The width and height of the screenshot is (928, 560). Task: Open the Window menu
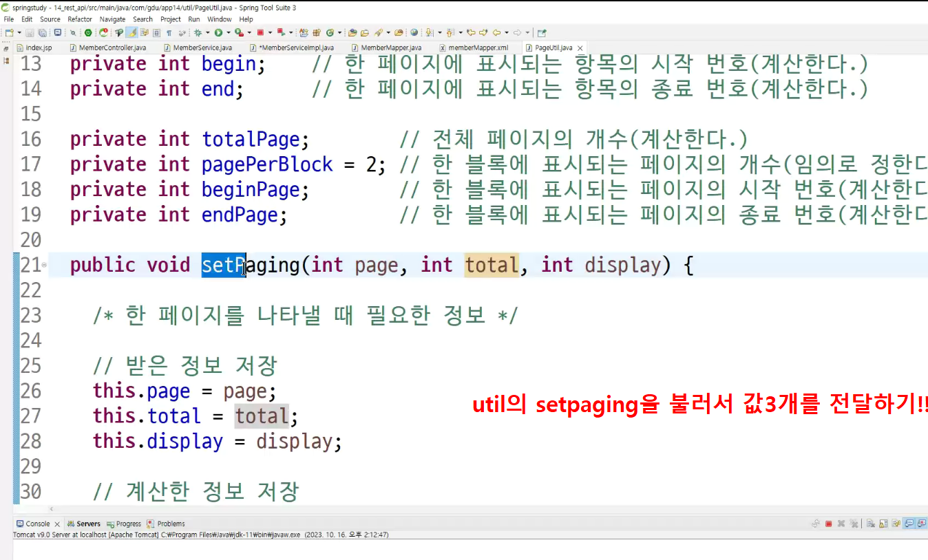click(220, 19)
